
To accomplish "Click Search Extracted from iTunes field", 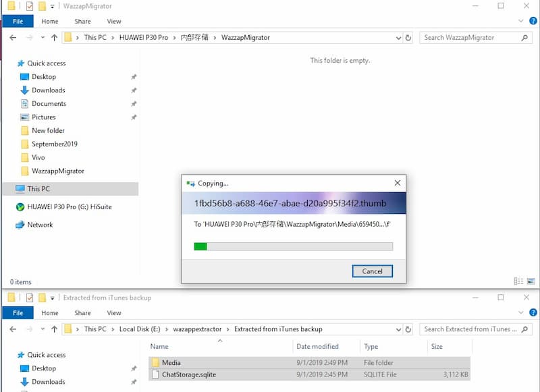I will point(476,329).
